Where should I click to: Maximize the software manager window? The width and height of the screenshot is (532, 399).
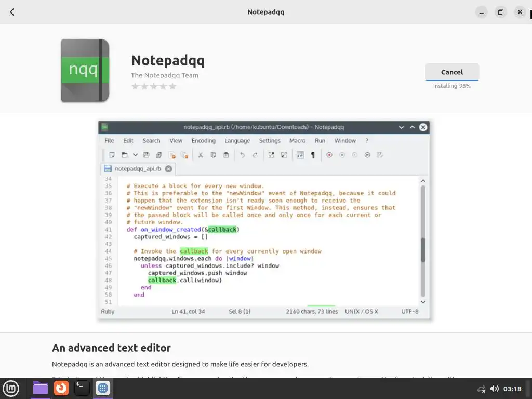[x=500, y=12]
